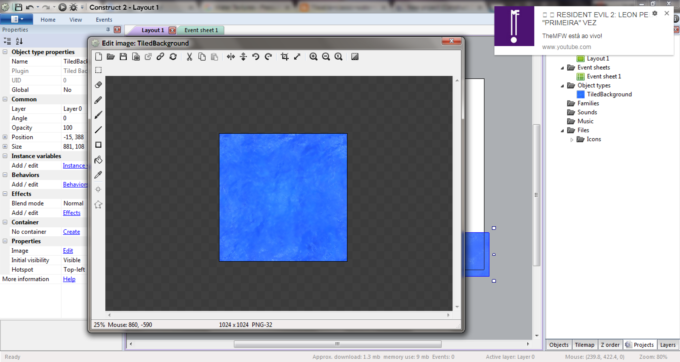This screenshot has width=680, height=362.
Task: Open the Load image from file icon
Action: 111,57
